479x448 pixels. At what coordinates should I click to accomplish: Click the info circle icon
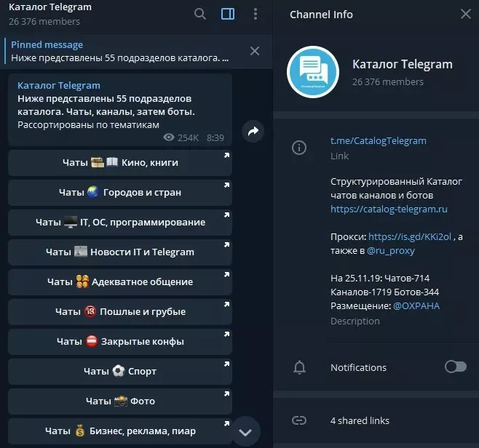point(299,148)
